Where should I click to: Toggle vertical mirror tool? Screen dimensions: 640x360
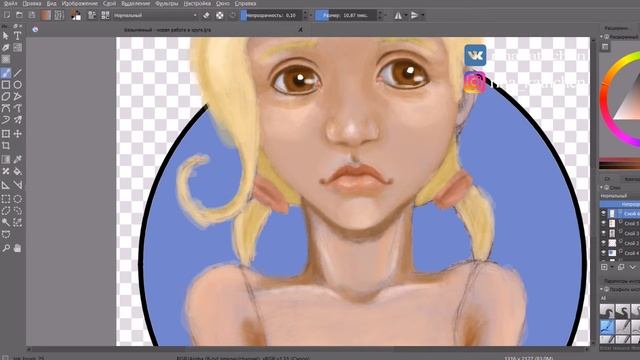click(414, 15)
